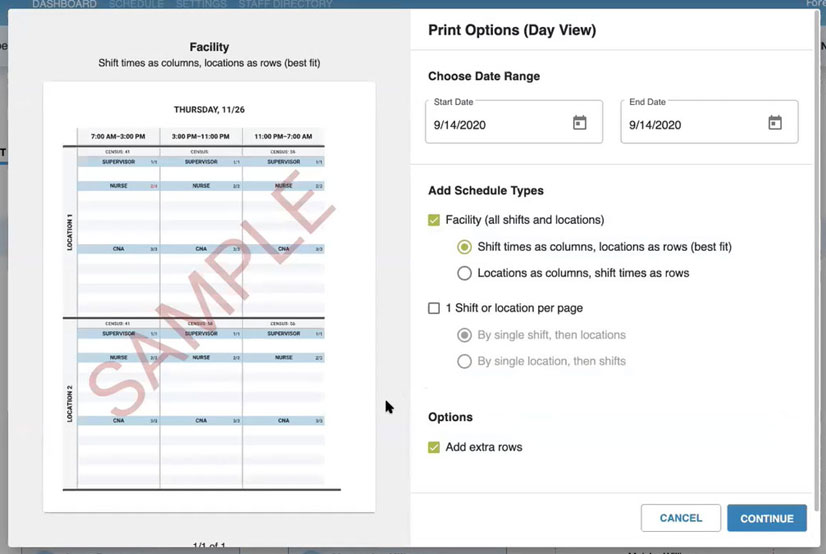Open the Dashboard menu item
Screen dimensions: 826x554
point(64,4)
